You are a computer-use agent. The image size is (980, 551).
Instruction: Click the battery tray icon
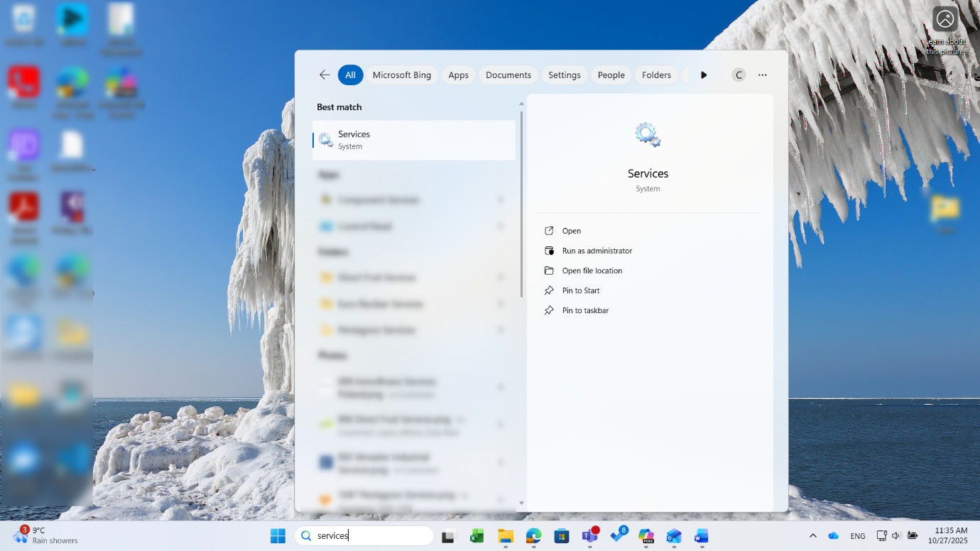click(911, 536)
